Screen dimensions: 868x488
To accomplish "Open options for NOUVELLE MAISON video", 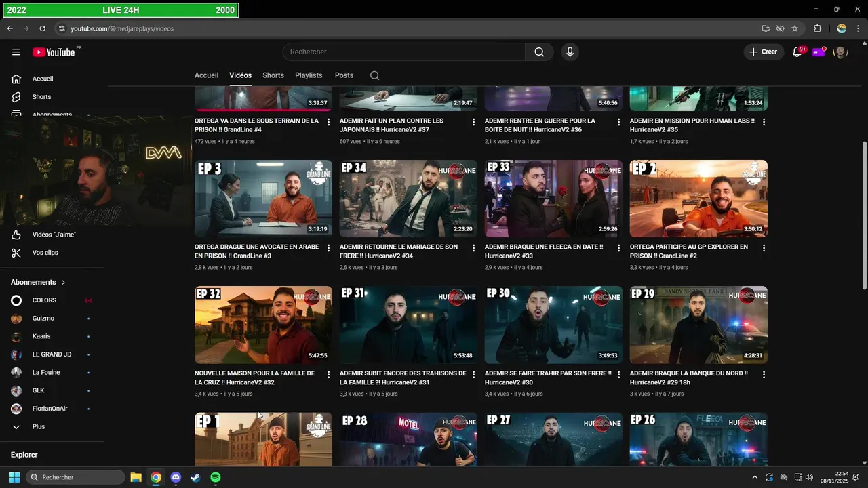I will pyautogui.click(x=329, y=374).
